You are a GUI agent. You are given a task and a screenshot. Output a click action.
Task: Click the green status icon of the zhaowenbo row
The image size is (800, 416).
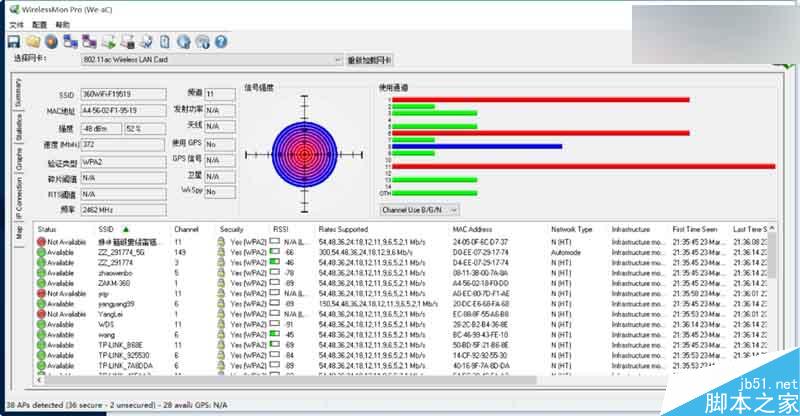(x=41, y=273)
